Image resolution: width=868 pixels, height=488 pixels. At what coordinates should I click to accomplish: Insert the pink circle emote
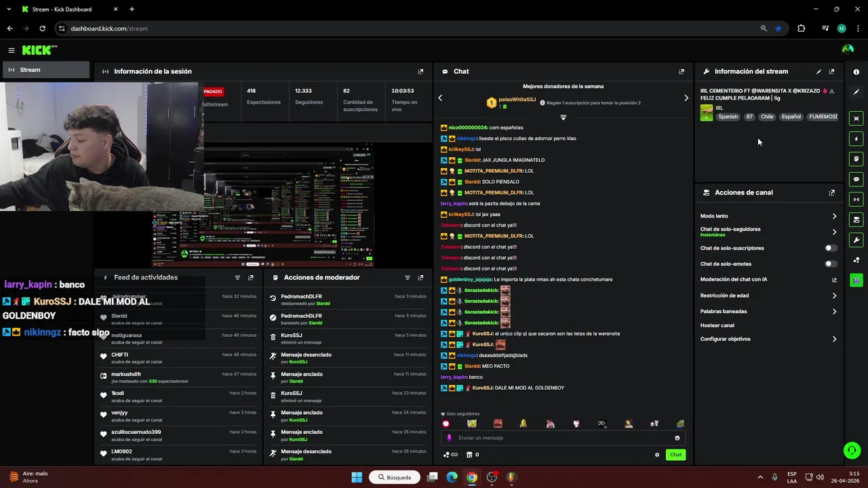pyautogui.click(x=446, y=424)
